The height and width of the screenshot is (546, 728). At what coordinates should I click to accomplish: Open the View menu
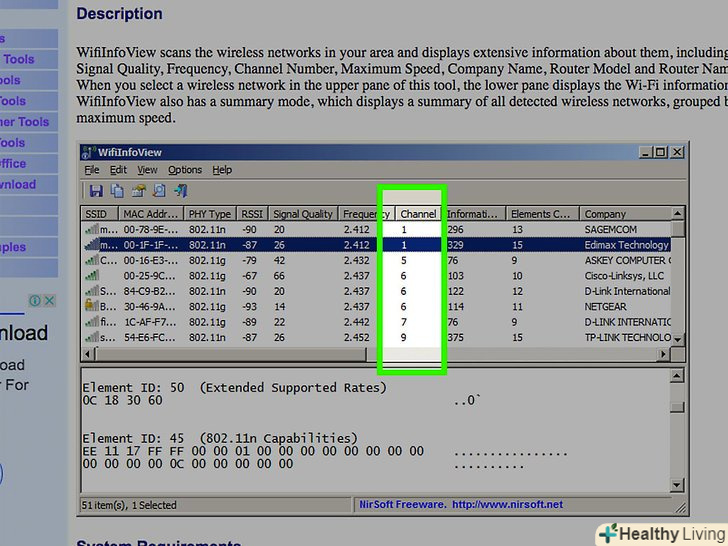[x=147, y=171]
